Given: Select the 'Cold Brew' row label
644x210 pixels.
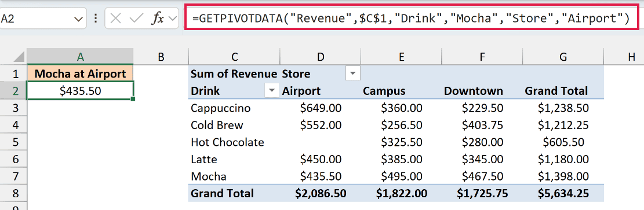Looking at the screenshot, I should click(x=217, y=125).
